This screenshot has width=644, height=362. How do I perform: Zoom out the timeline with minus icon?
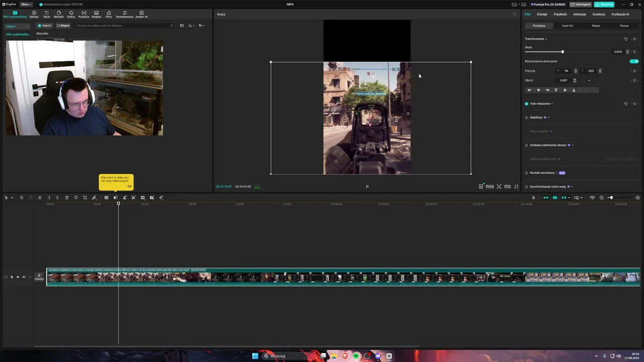(x=602, y=198)
